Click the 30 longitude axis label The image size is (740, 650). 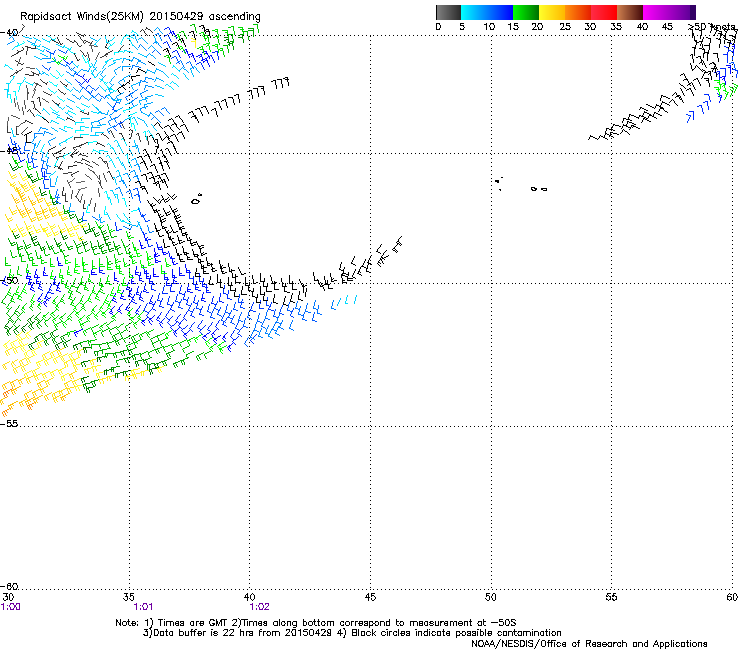pyautogui.click(x=8, y=597)
